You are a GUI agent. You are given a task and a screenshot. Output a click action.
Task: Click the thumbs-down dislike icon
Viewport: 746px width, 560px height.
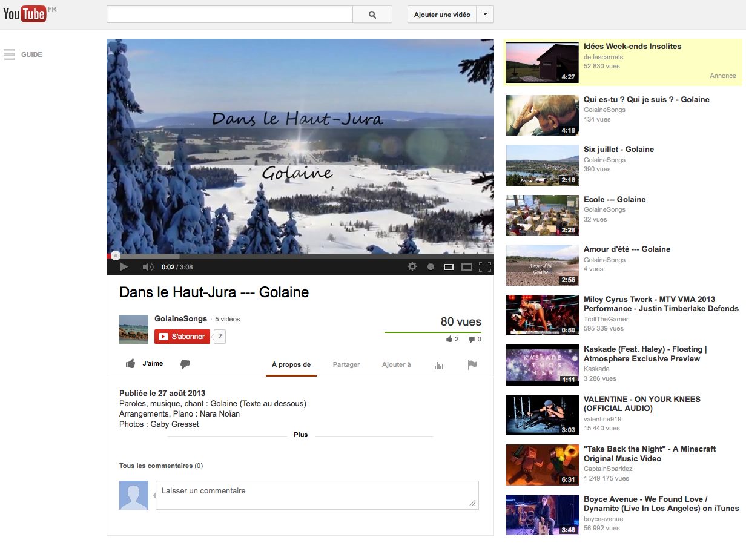pos(185,364)
